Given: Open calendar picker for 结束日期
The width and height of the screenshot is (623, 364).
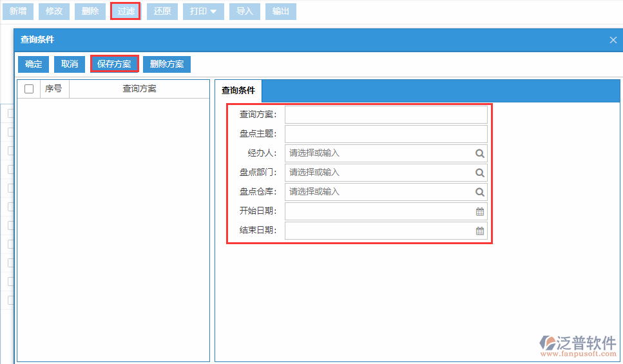Looking at the screenshot, I should click(480, 231).
